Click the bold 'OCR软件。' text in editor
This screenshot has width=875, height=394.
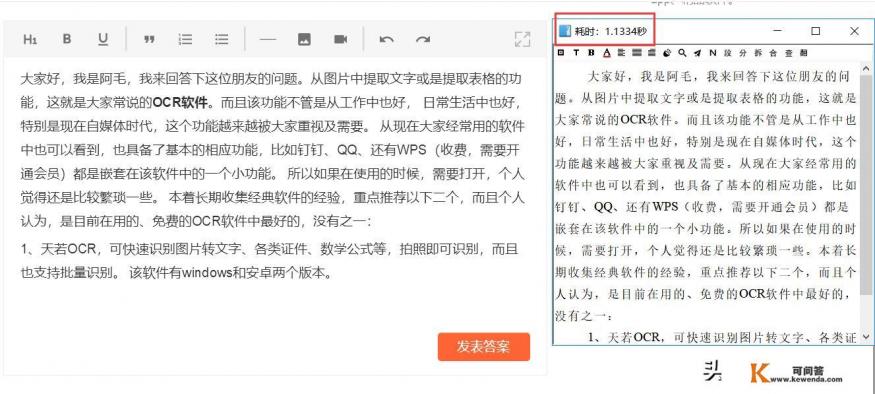183,103
